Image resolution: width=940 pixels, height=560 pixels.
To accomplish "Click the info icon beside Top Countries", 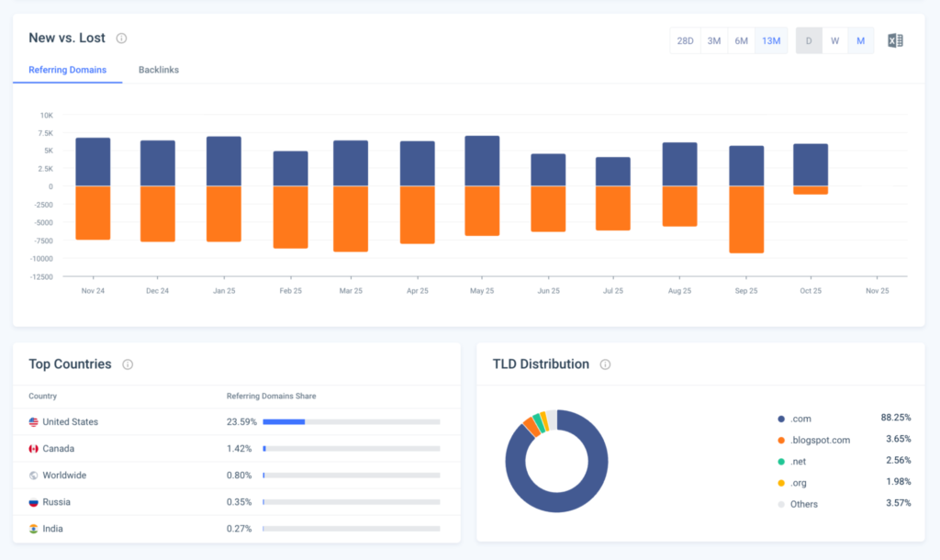I will pyautogui.click(x=128, y=364).
